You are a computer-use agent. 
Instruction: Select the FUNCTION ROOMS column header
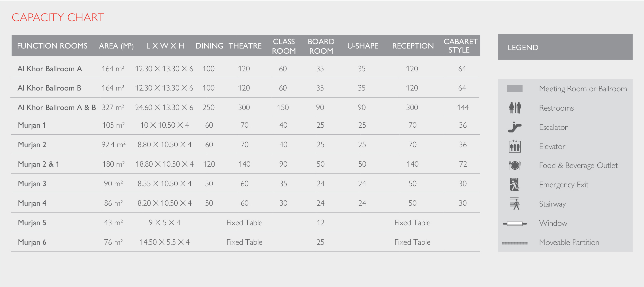(x=52, y=46)
